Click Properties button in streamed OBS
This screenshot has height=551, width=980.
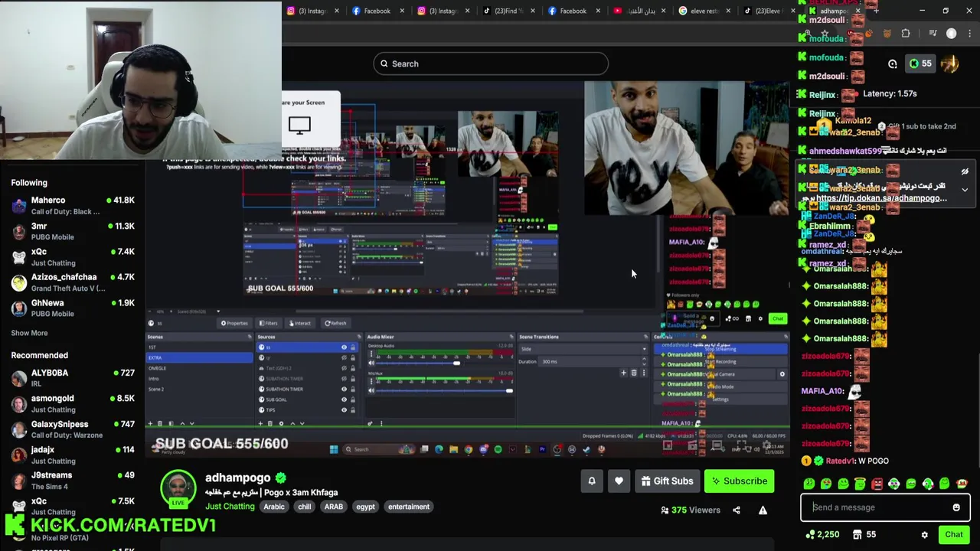[x=235, y=323]
